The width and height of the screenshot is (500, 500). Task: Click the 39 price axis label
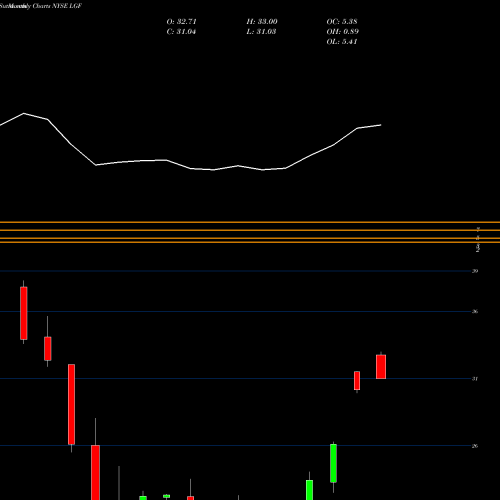click(x=475, y=271)
